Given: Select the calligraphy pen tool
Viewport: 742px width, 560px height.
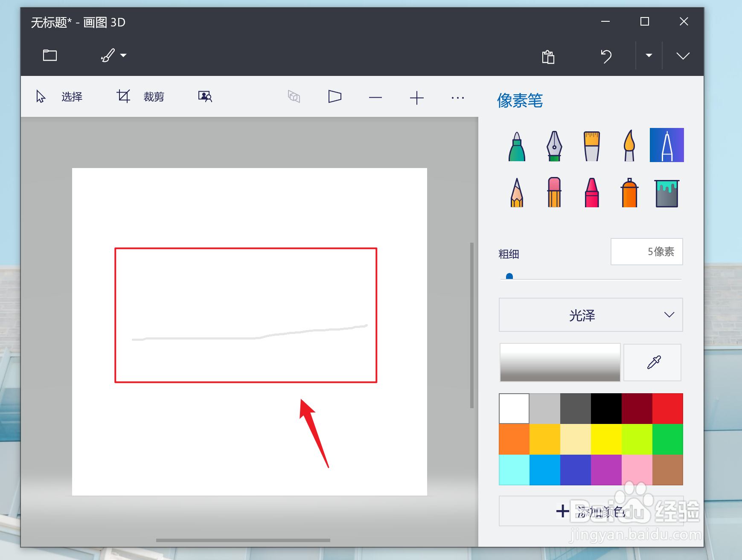Looking at the screenshot, I should [x=554, y=145].
